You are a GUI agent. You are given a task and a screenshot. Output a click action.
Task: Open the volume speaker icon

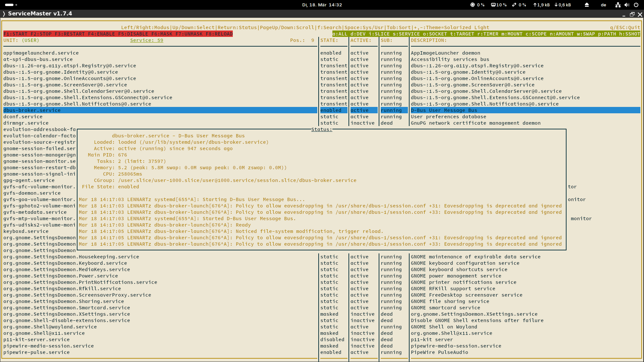[627, 5]
